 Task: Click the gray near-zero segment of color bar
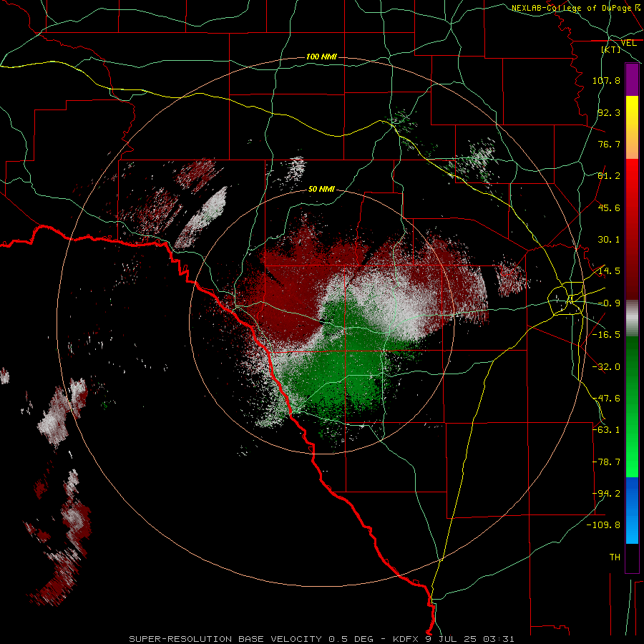[x=632, y=318]
